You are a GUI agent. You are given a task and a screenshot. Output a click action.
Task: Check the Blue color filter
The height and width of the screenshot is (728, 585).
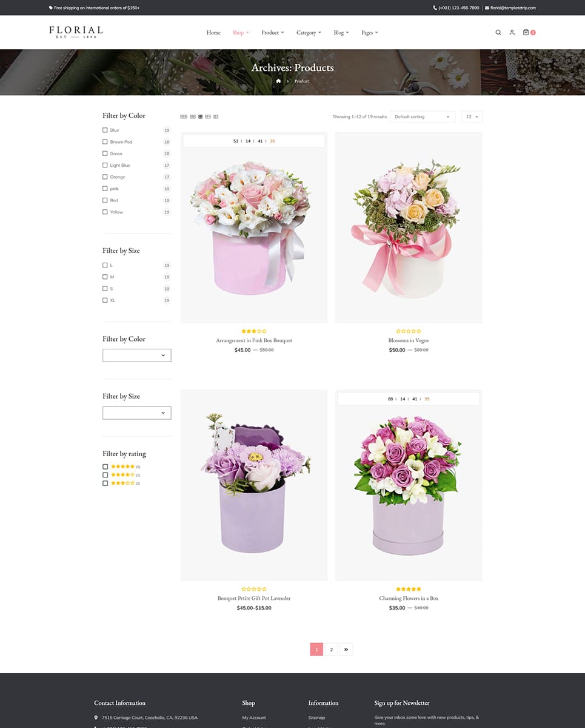pyautogui.click(x=105, y=130)
